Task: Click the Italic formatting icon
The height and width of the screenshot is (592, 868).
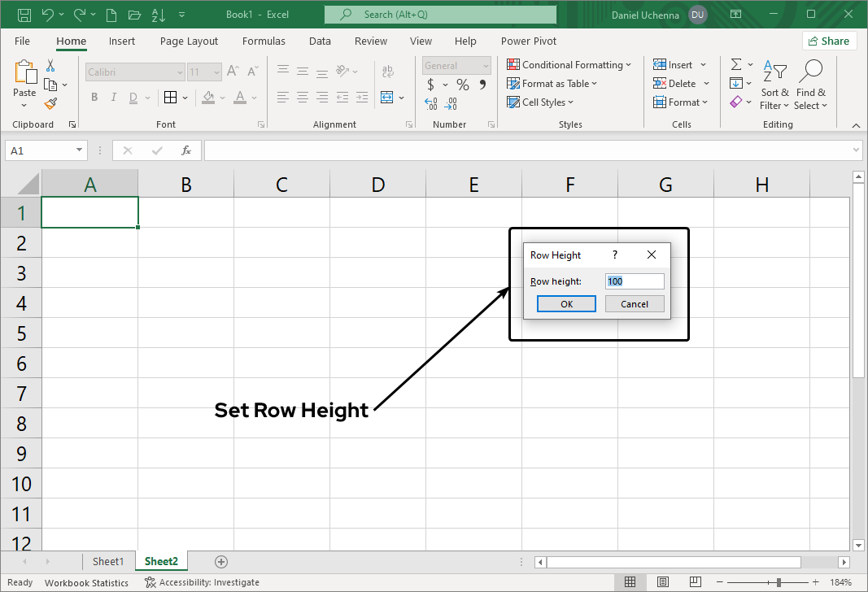Action: 113,97
